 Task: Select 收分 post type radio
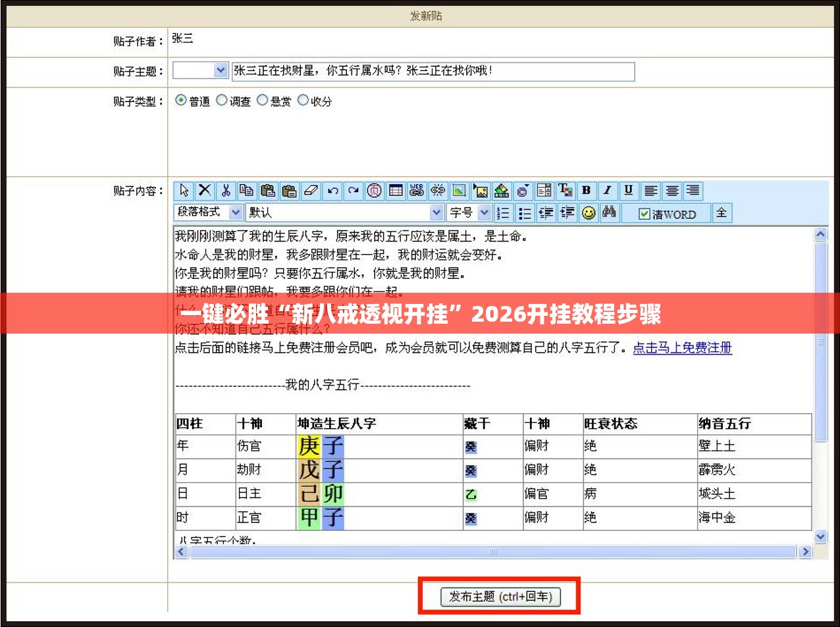click(x=303, y=100)
